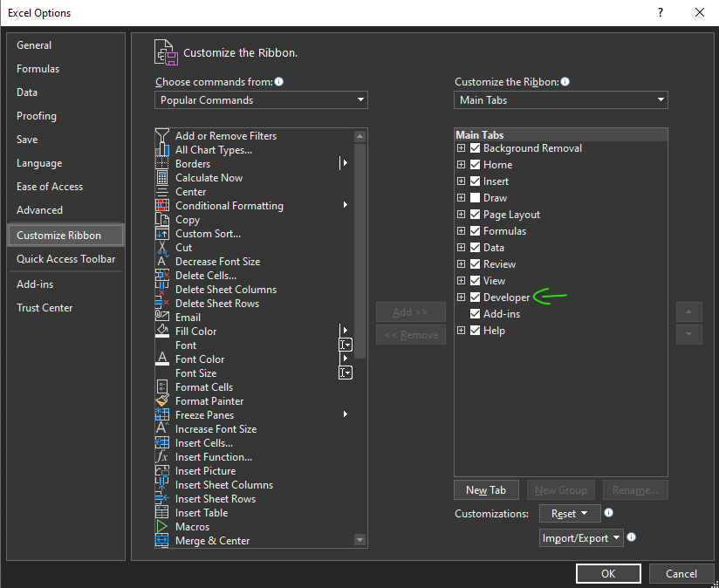Click the Delete Sheet Columns icon
Viewport: 719px width, 588px height.
click(x=162, y=289)
